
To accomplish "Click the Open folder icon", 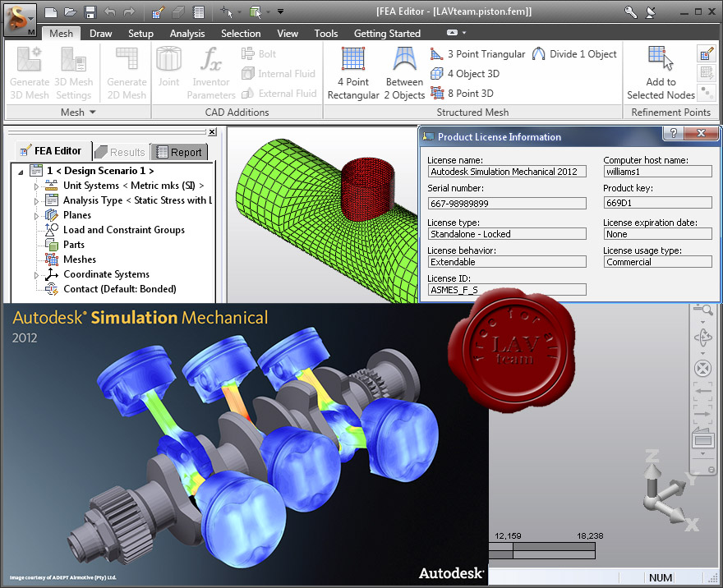I will click(70, 12).
